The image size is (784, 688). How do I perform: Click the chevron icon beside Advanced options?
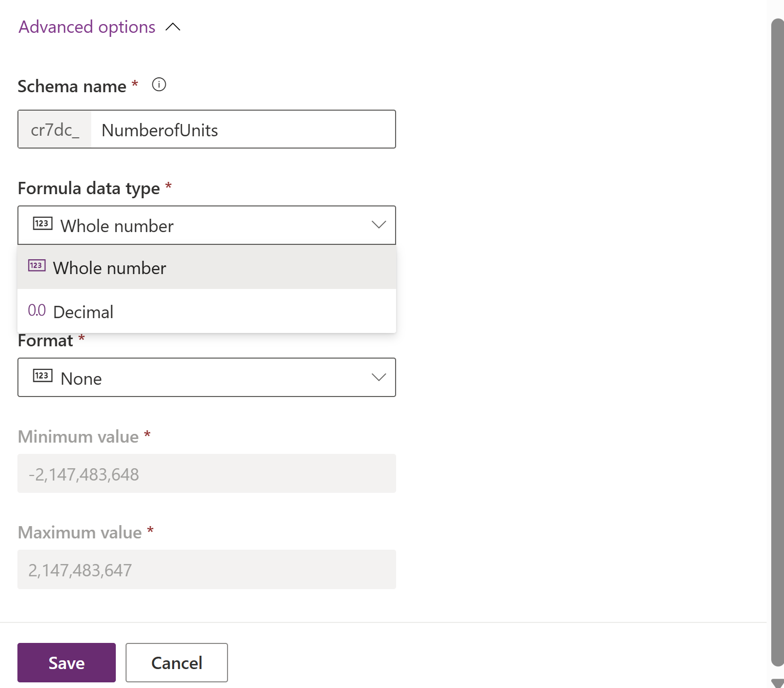[173, 27]
